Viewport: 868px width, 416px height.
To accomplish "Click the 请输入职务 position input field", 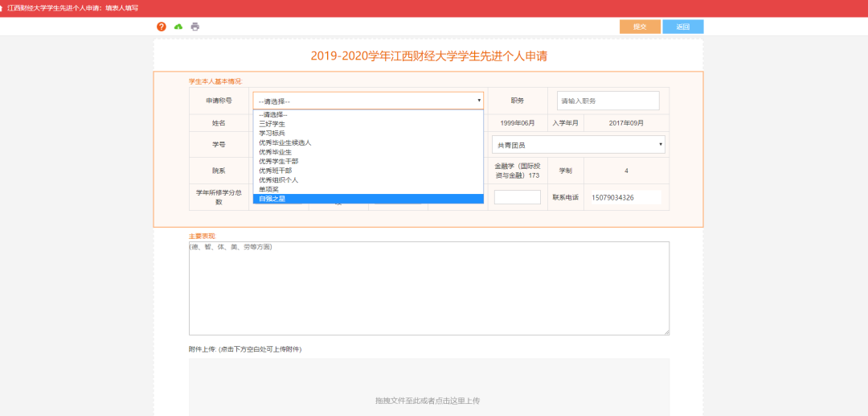I will coord(608,101).
